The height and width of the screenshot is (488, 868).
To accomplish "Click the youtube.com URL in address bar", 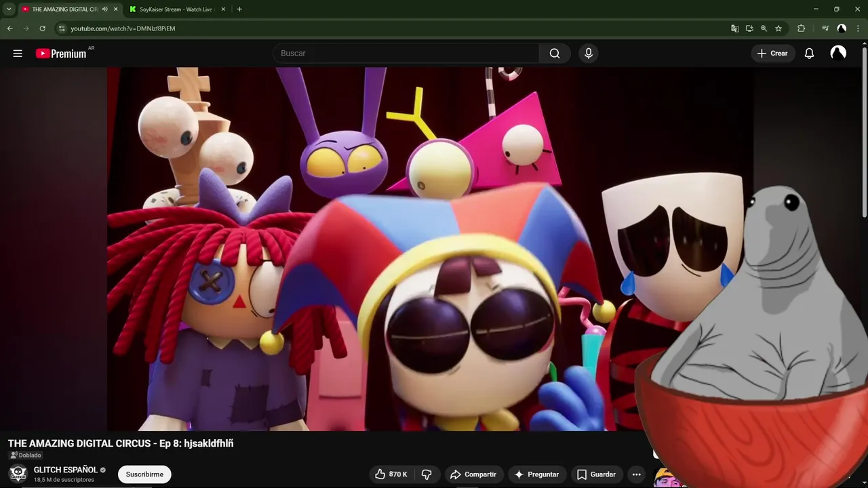I will pos(123,28).
